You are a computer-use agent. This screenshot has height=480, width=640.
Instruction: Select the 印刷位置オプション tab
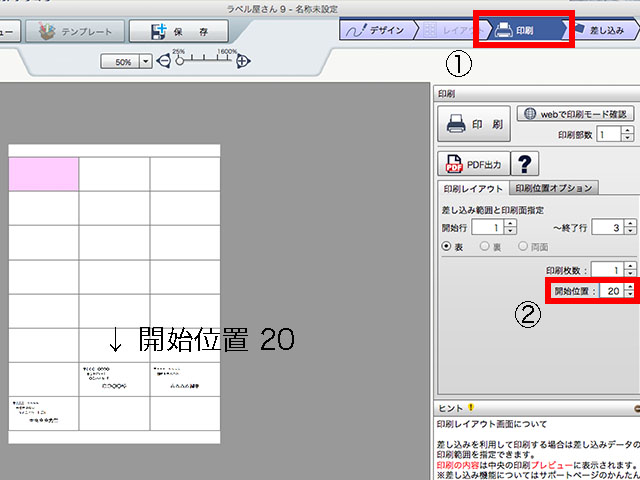coord(554,188)
